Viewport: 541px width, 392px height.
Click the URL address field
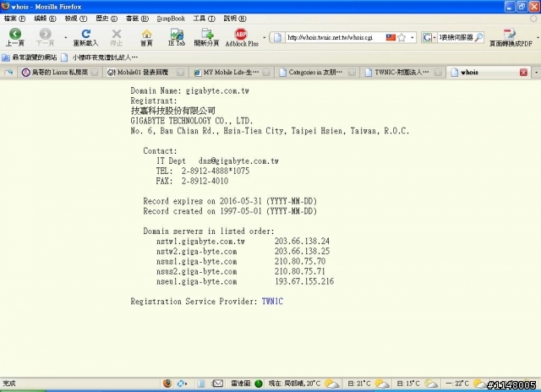[336, 37]
